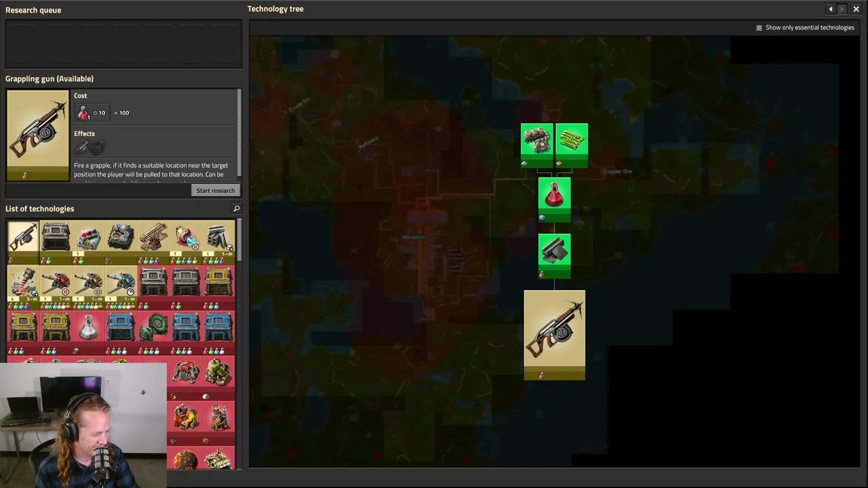Click the "Effects" label
Image resolution: width=868 pixels, height=488 pixels.
[84, 134]
